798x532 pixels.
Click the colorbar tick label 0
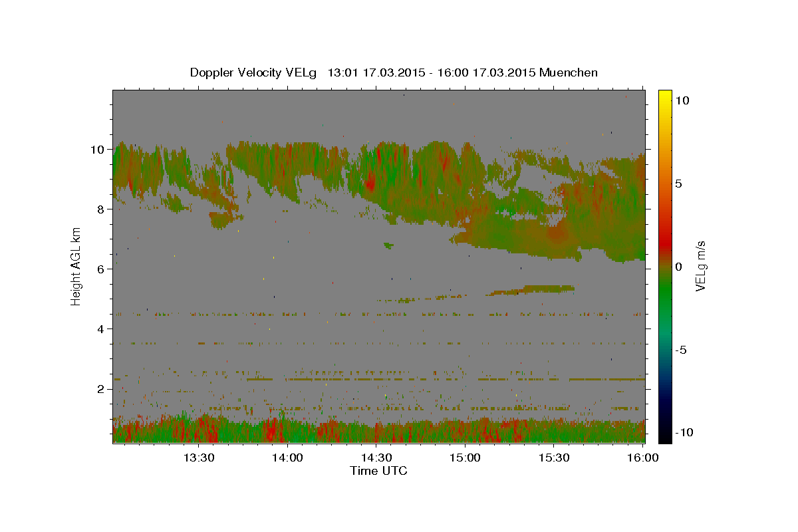click(678, 267)
